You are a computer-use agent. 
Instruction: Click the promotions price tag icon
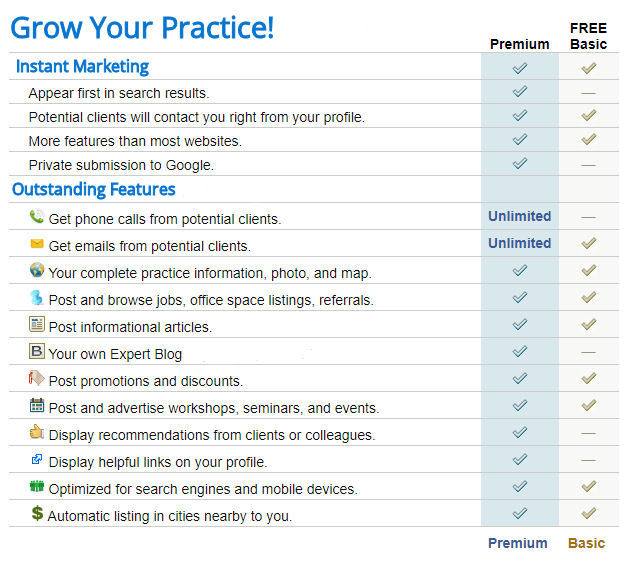click(x=36, y=378)
